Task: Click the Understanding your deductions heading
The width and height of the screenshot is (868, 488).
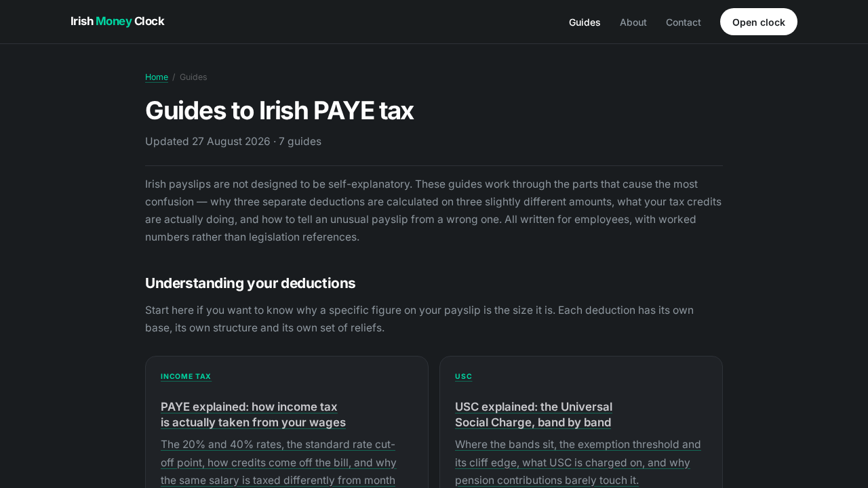Action: click(x=250, y=283)
